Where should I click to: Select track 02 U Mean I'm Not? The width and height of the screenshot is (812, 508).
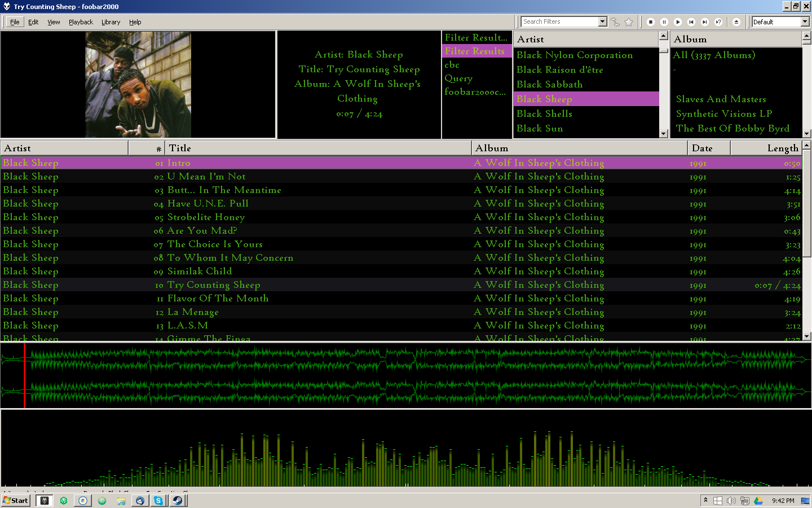coord(401,176)
